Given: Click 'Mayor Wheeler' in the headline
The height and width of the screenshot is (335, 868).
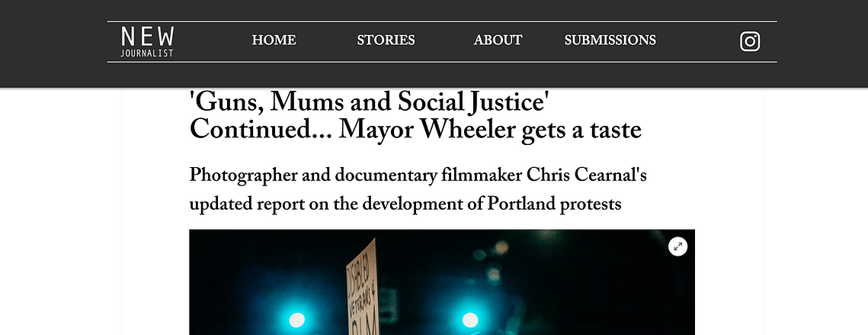Looking at the screenshot, I should click(428, 130).
